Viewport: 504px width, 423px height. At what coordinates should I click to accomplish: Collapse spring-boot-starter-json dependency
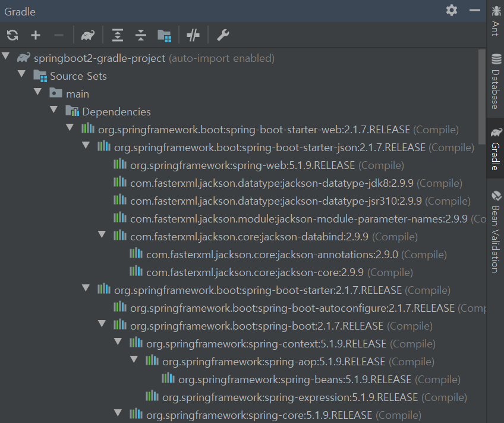(86, 145)
